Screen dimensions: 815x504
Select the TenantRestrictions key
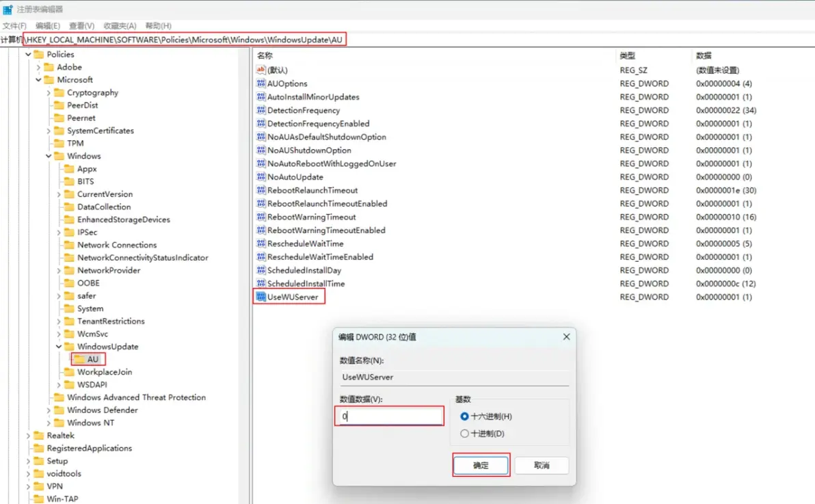click(x=111, y=321)
